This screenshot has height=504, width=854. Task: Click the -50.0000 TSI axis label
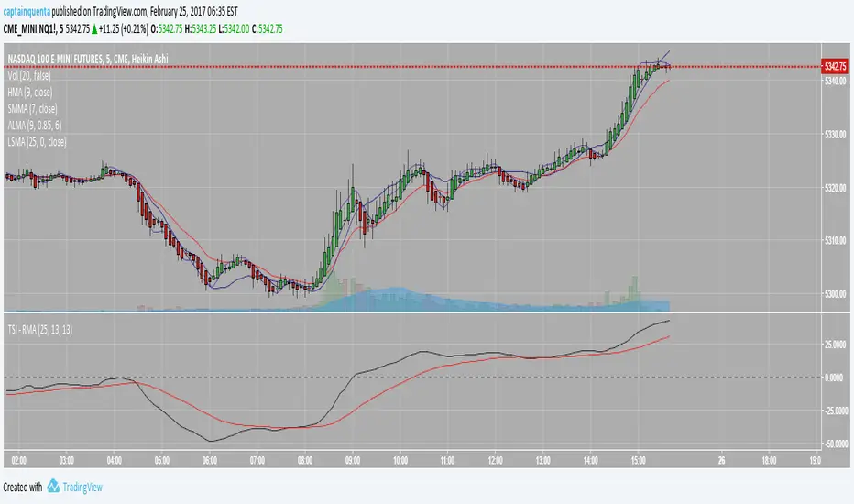click(x=836, y=444)
